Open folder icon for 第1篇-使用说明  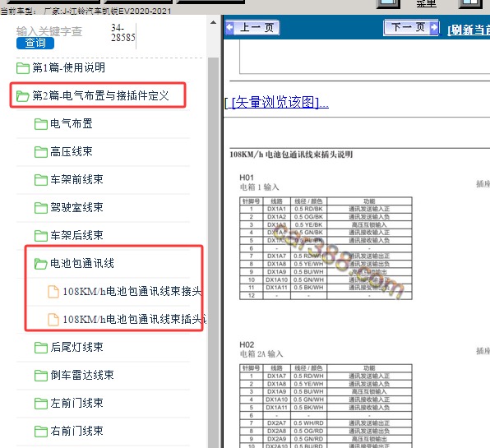(x=23, y=67)
